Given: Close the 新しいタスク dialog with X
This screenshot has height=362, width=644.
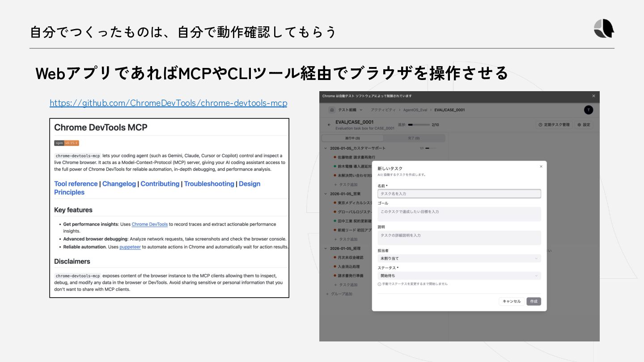Looking at the screenshot, I should point(541,166).
